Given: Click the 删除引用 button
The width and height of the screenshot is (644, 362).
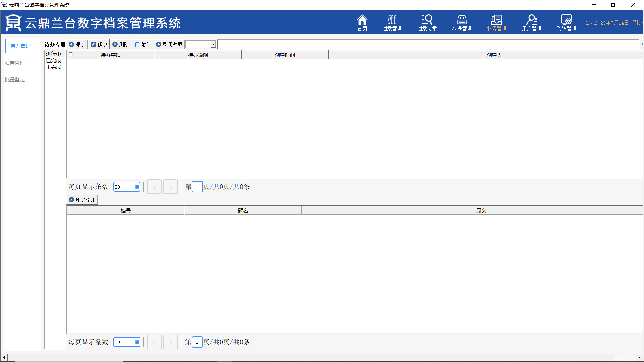Looking at the screenshot, I should point(83,200).
